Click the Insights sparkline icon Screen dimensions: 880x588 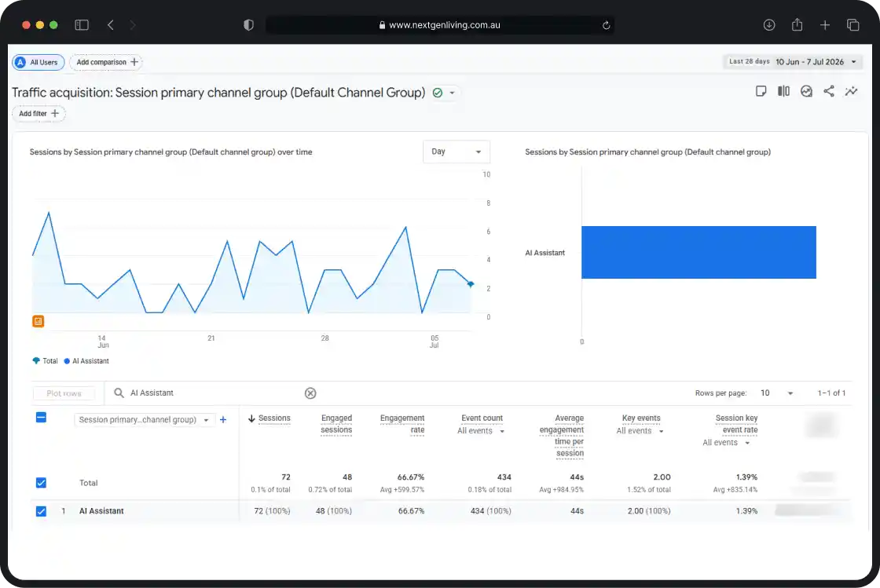(x=852, y=91)
